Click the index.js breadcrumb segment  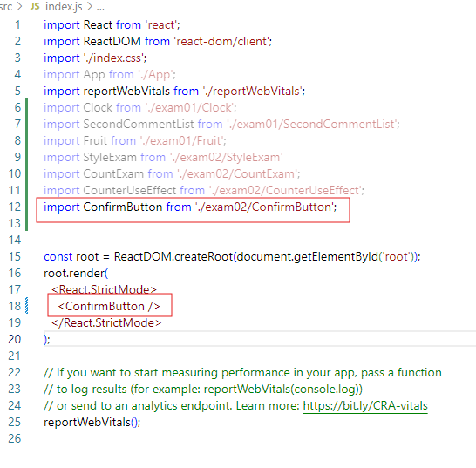click(64, 7)
